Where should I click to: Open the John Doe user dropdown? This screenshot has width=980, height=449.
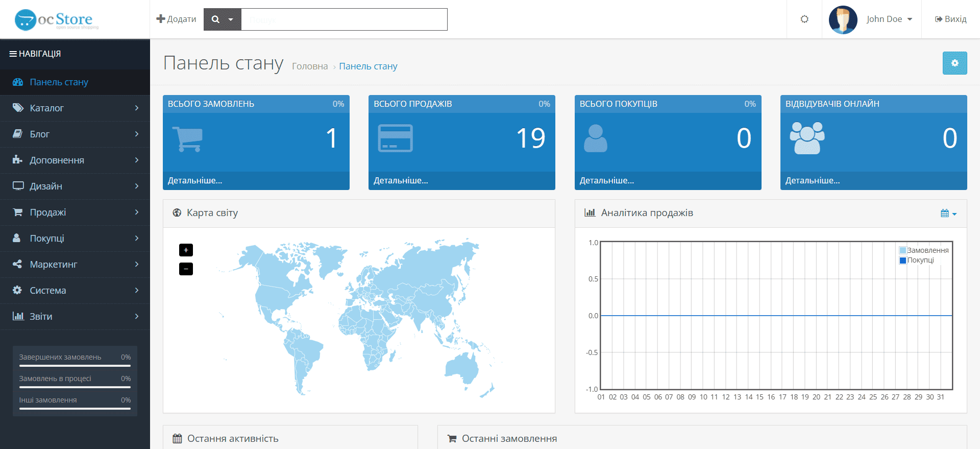pos(889,19)
